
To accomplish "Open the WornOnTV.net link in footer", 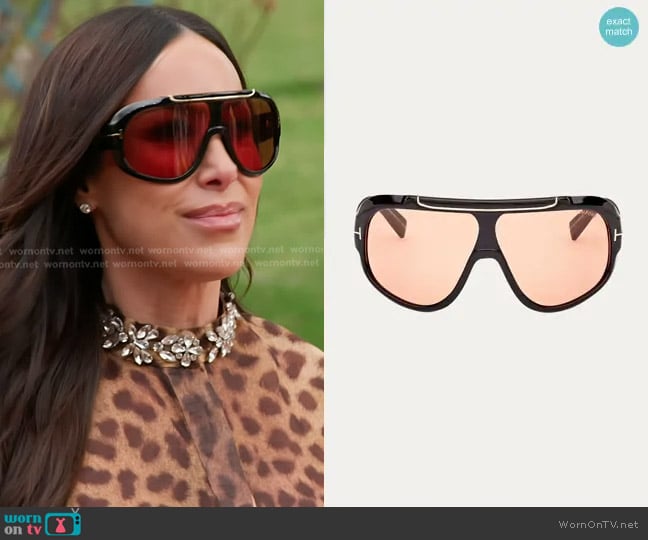I will tap(599, 523).
